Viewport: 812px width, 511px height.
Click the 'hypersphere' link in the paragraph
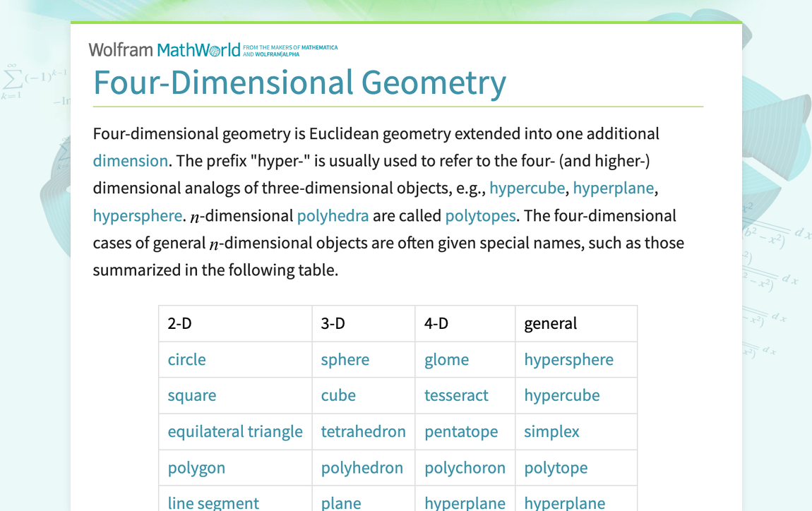coord(138,216)
